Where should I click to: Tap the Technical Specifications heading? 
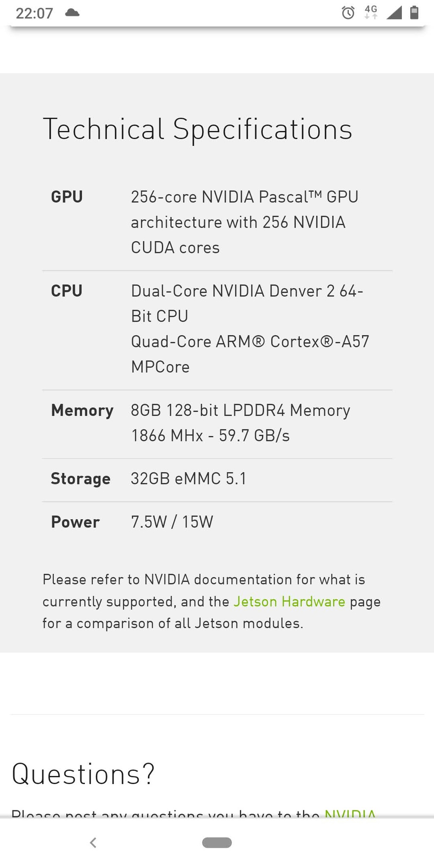(x=198, y=129)
